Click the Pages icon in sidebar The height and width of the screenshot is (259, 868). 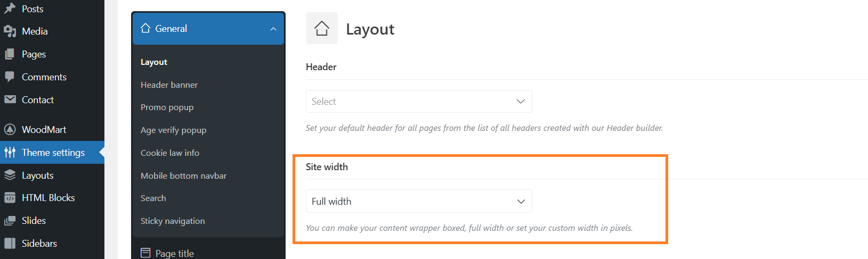[10, 54]
